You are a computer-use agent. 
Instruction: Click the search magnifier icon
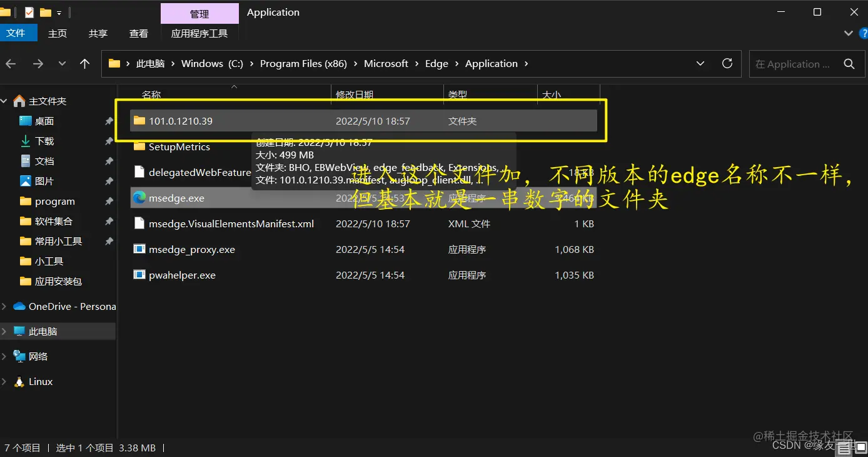pyautogui.click(x=849, y=64)
